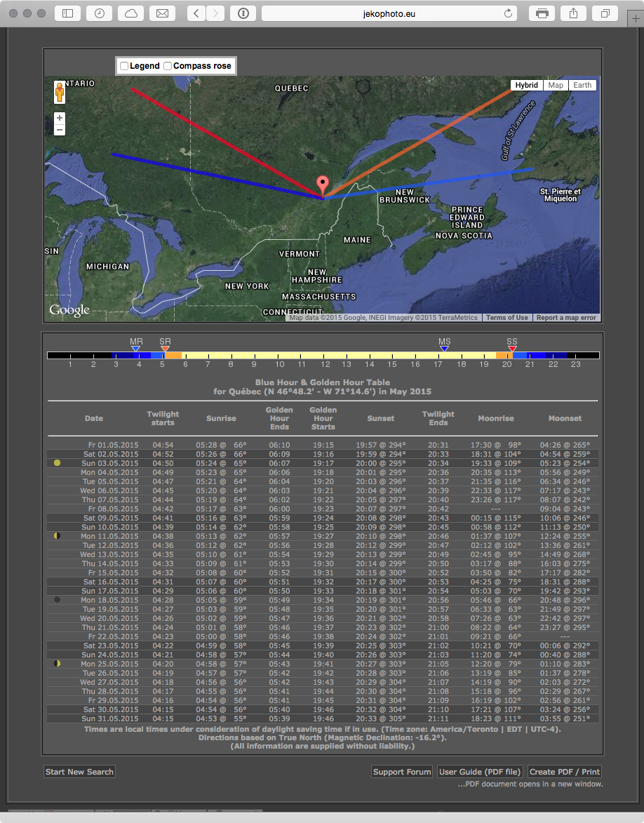Click the mail envelope toolbar icon
This screenshot has height=823, width=644.
coord(162,13)
